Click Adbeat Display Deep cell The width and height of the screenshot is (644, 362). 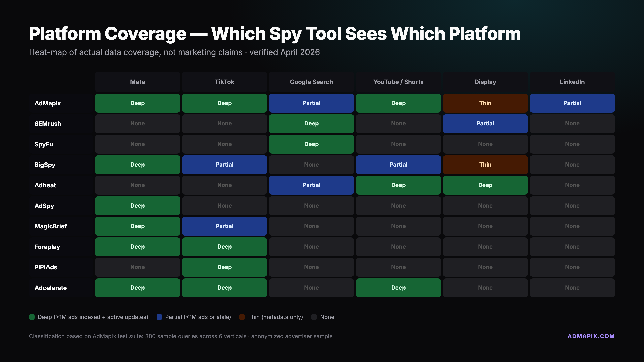[x=485, y=185]
